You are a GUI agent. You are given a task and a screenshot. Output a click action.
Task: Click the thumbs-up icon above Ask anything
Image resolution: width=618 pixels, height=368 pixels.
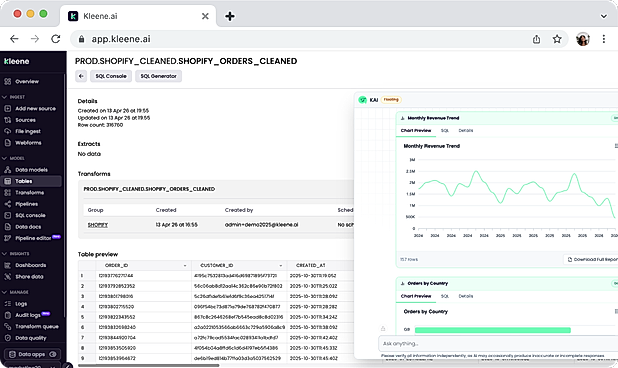click(x=383, y=329)
